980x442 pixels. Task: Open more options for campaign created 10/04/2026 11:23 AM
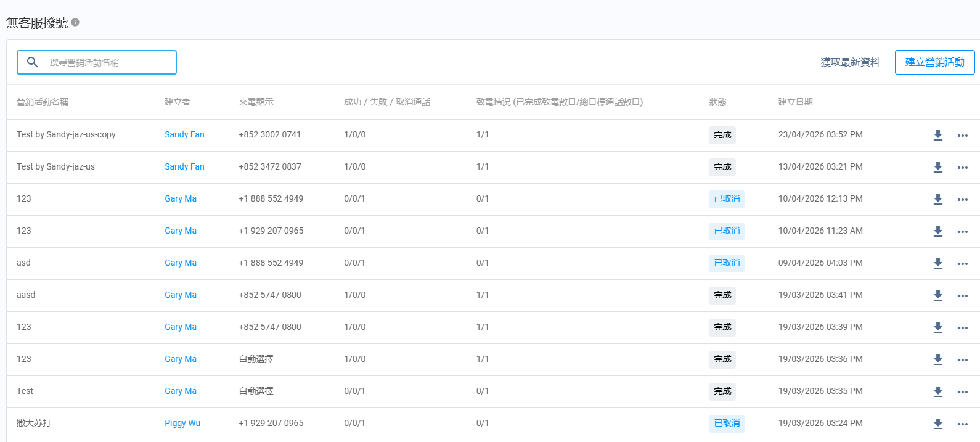(963, 232)
